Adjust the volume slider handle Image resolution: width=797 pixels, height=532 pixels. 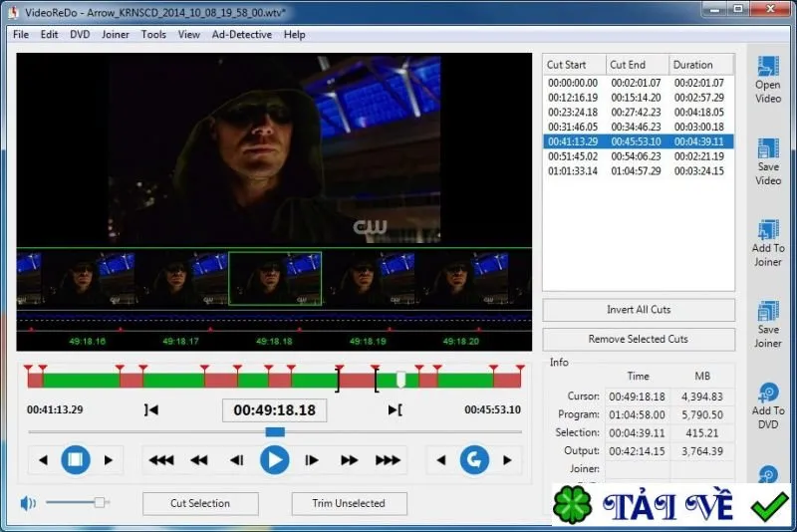[x=100, y=502]
